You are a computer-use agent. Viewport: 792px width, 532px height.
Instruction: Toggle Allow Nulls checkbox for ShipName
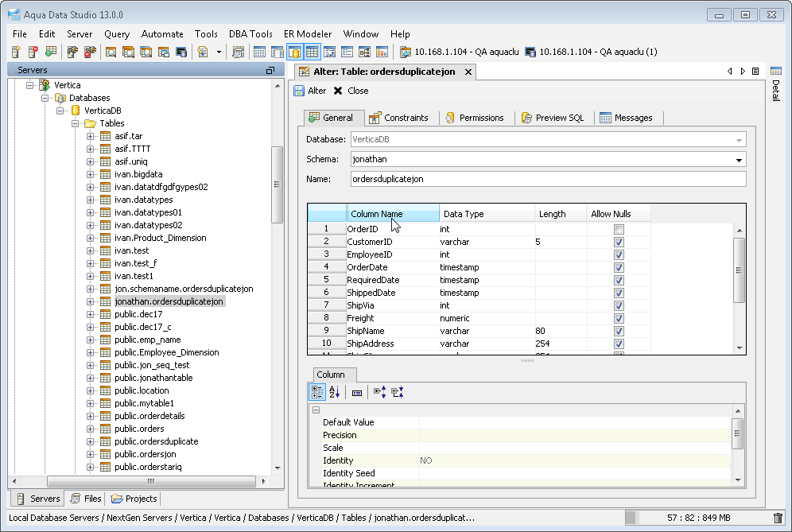pos(619,332)
